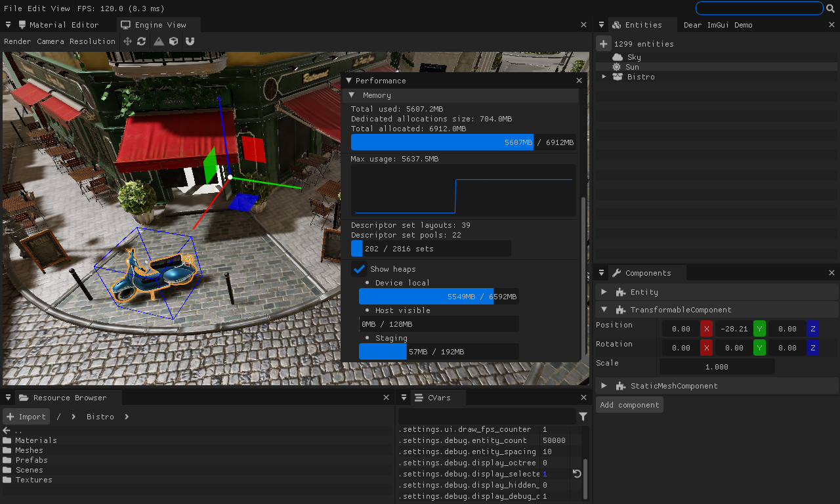
Task: Click the Resource Browser folder icon
Action: (x=24, y=398)
